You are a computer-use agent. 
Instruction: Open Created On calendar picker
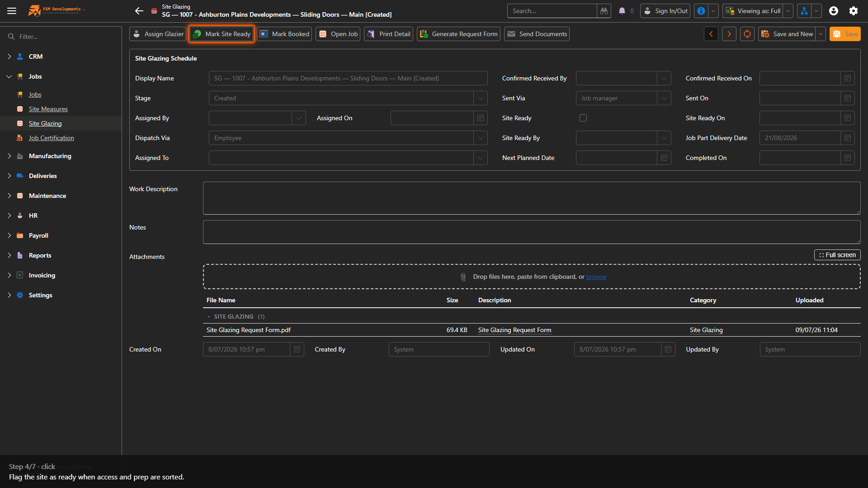coord(297,349)
